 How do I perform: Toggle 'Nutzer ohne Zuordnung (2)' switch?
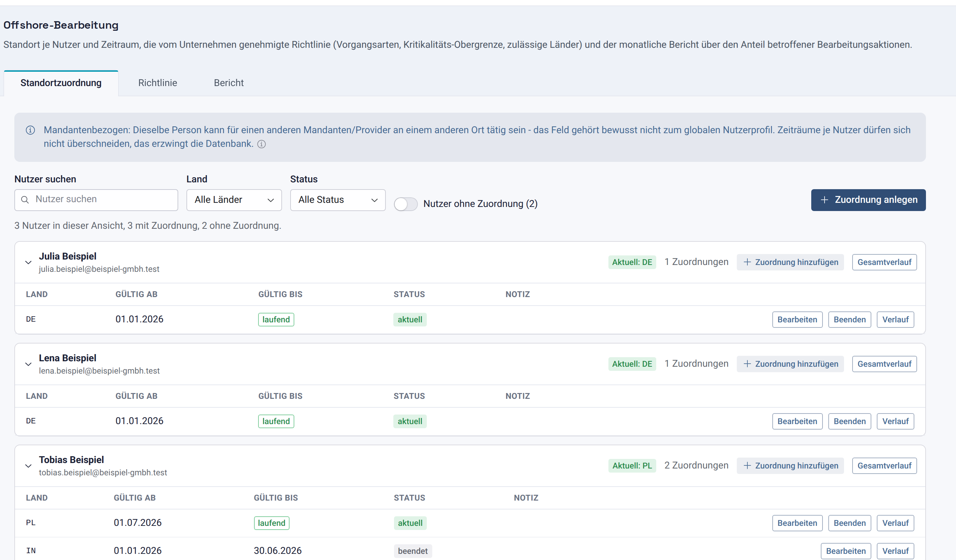tap(406, 204)
